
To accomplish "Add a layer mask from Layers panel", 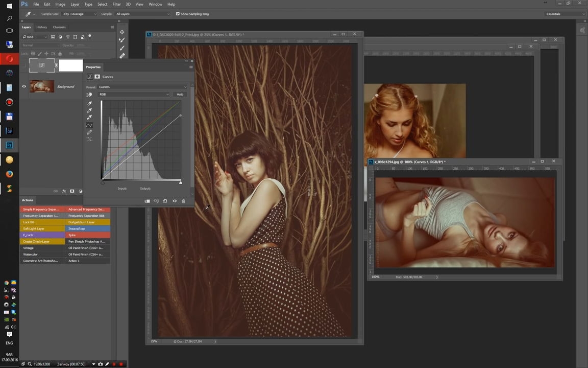I will click(72, 191).
